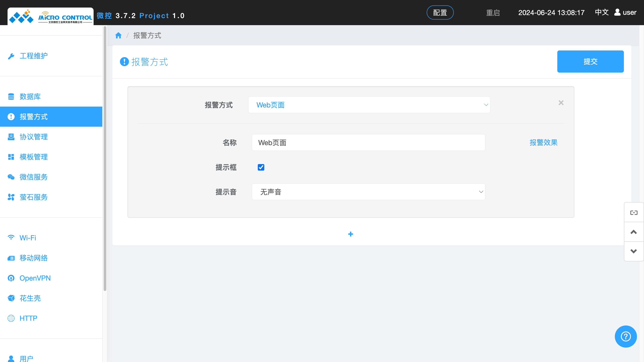Open the 萤石服务 service panel
Viewport: 644px width, 362px height.
(x=34, y=197)
